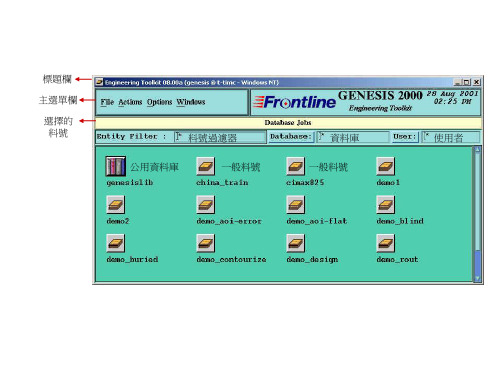The height and width of the screenshot is (375, 500).
Task: Choose the demo_blind job icon
Action: coord(386,204)
